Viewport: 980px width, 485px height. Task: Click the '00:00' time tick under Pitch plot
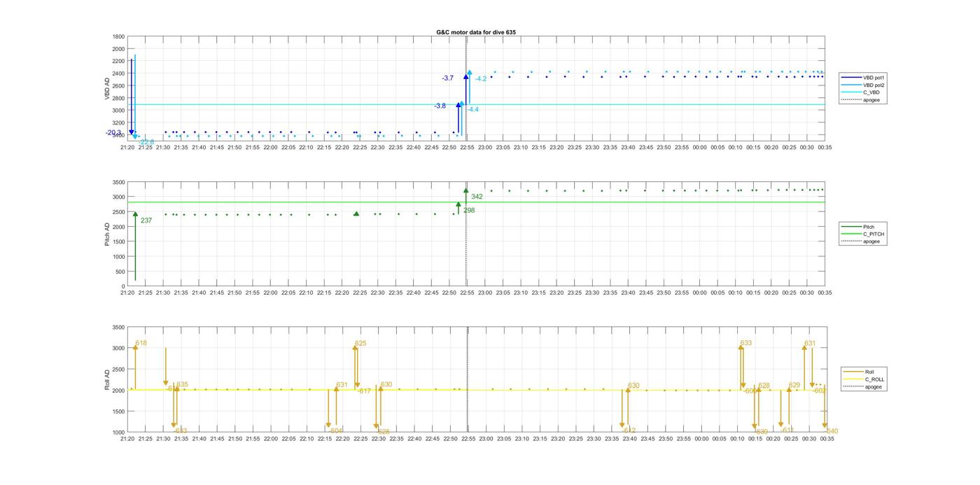point(700,293)
